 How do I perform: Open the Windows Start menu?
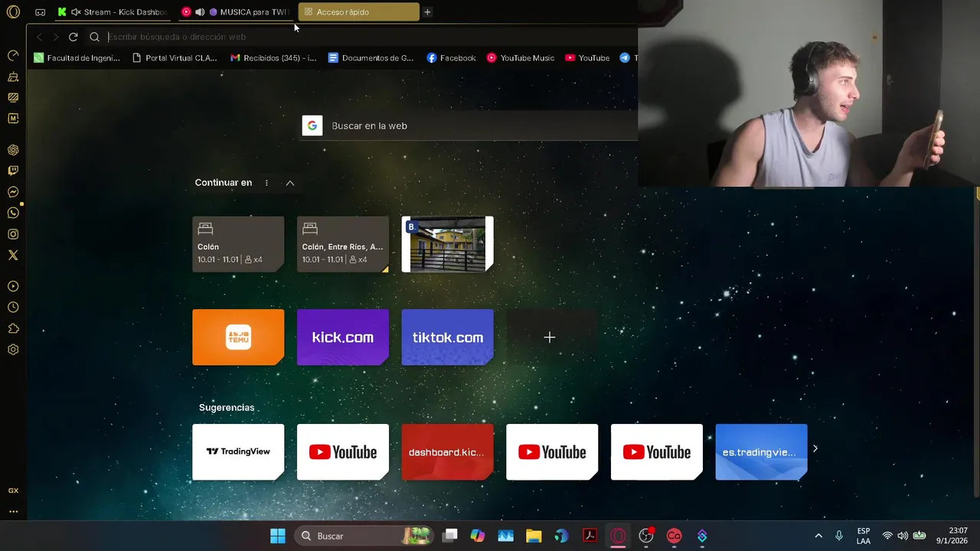(278, 536)
